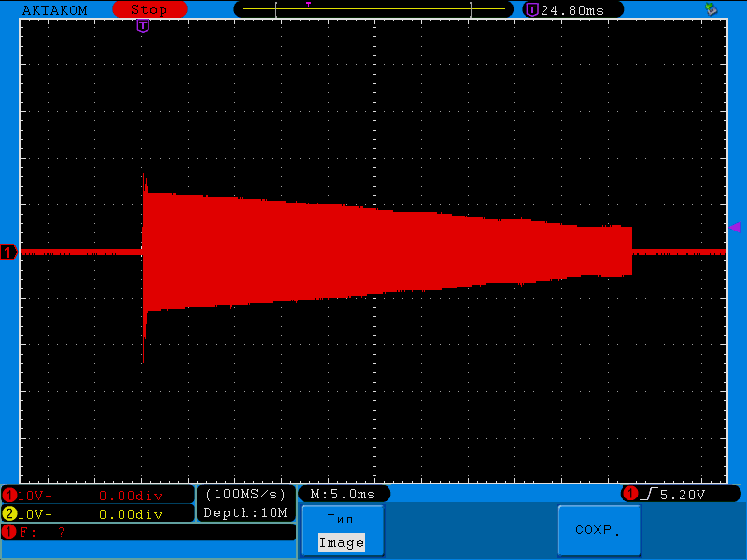
Task: Click the channel 1 frequency counter readout
Action: (37, 532)
